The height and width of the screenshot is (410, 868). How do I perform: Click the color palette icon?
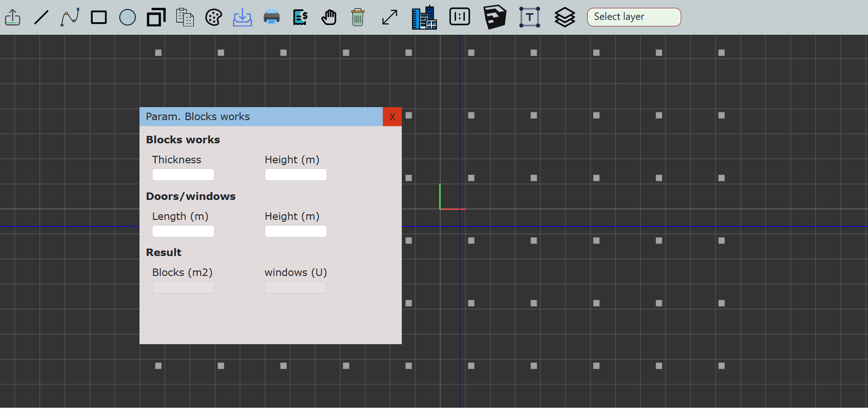click(214, 17)
